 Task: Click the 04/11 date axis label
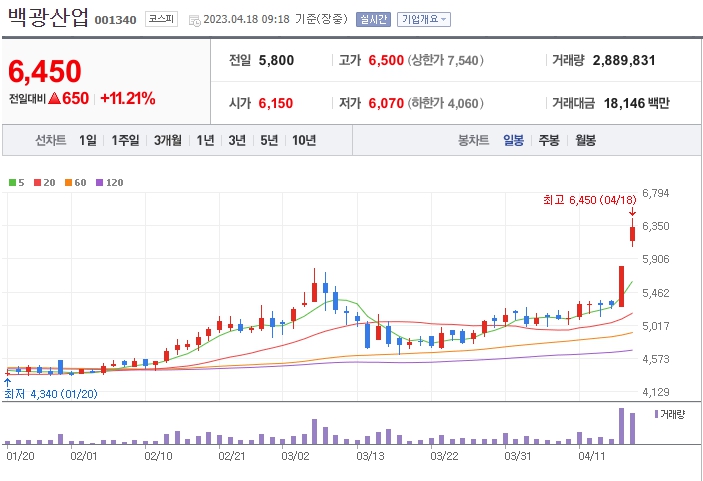(x=591, y=456)
